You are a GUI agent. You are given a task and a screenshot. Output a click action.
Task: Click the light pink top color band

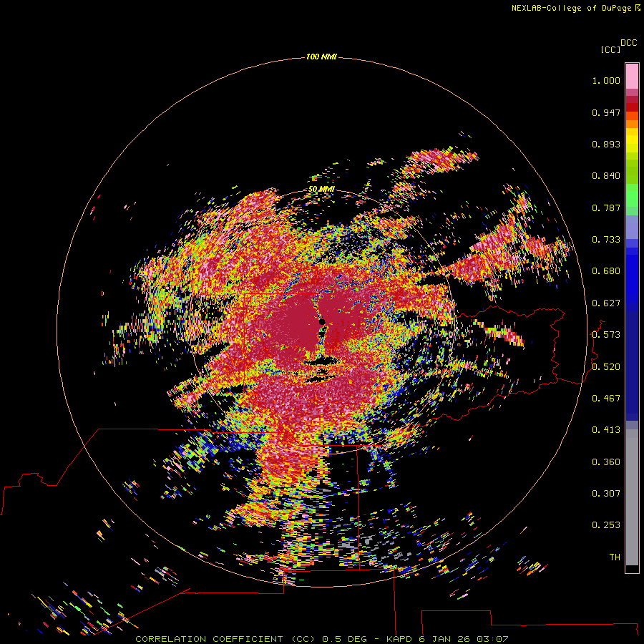click(x=632, y=77)
